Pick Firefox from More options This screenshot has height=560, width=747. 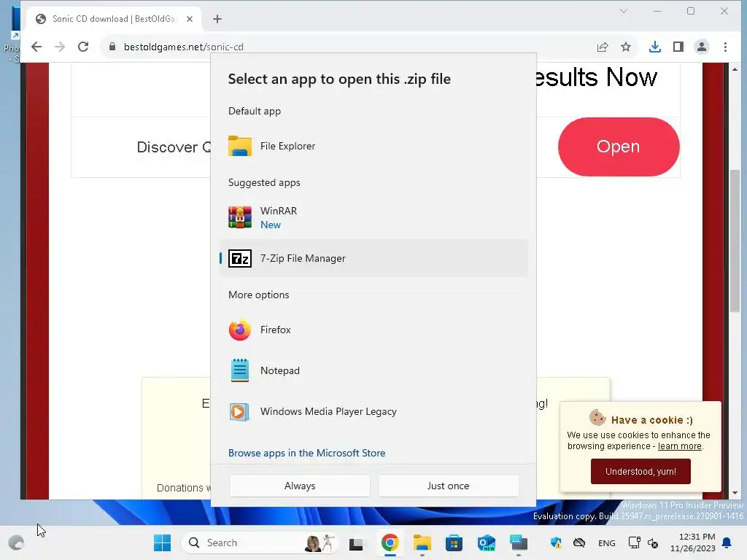pyautogui.click(x=373, y=330)
